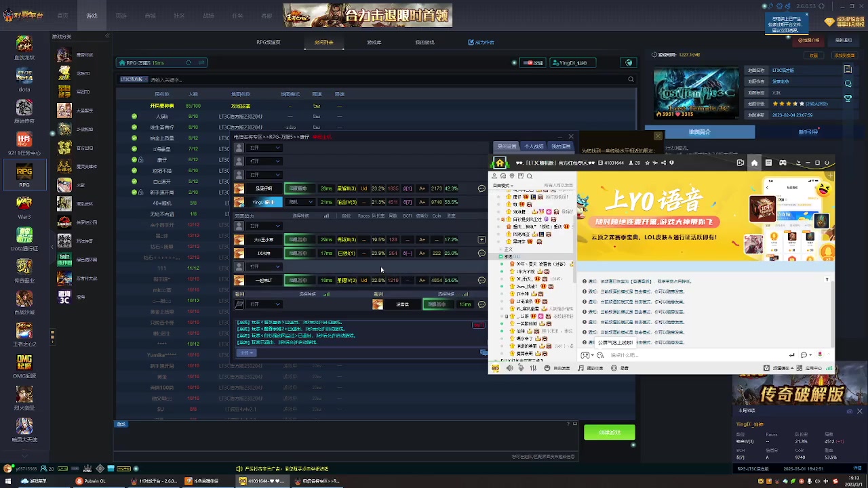Viewport: 868px width, 488px height.
Task: Open the 打开 slot dropdown above 大王小王
Action: 264,226
